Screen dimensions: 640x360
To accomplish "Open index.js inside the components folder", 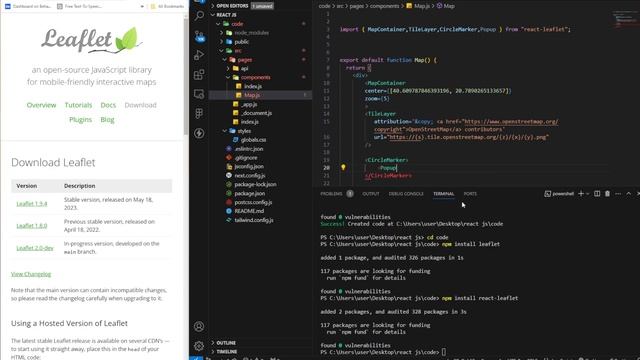I will coord(253,86).
